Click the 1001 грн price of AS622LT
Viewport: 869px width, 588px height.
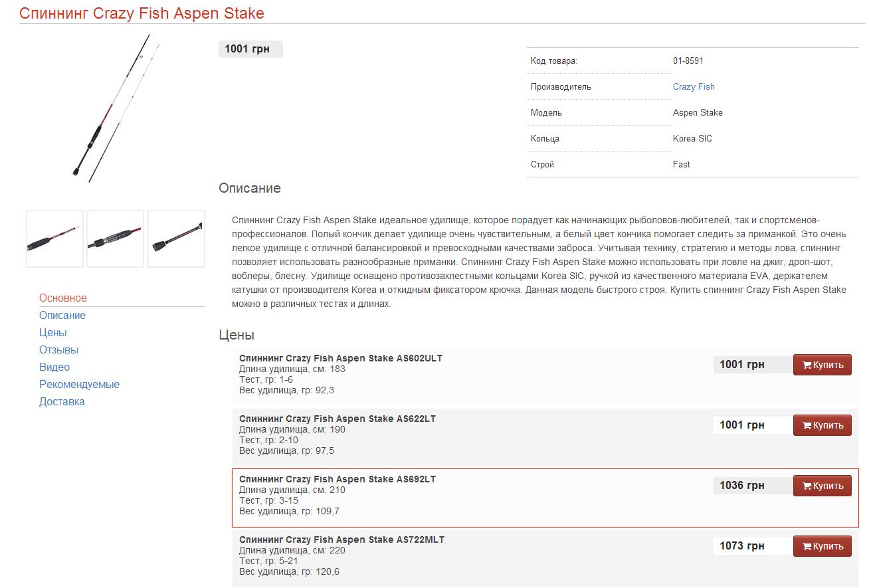pos(742,425)
